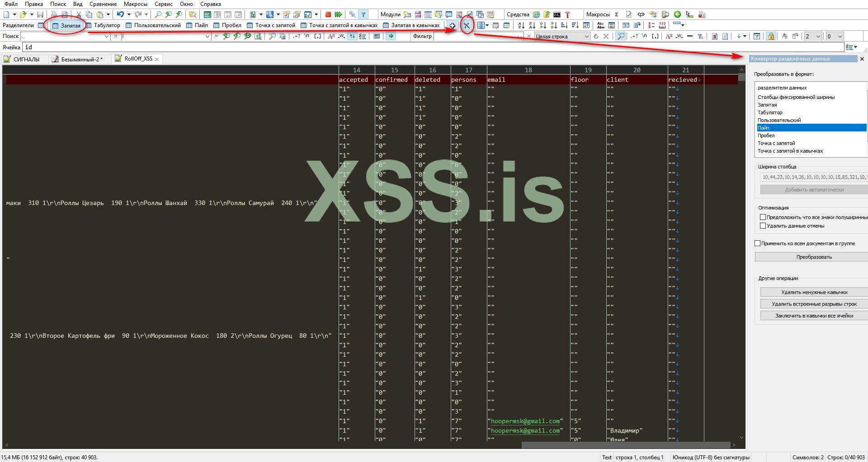Click the Copy icon in main toolbar

pyautogui.click(x=89, y=14)
